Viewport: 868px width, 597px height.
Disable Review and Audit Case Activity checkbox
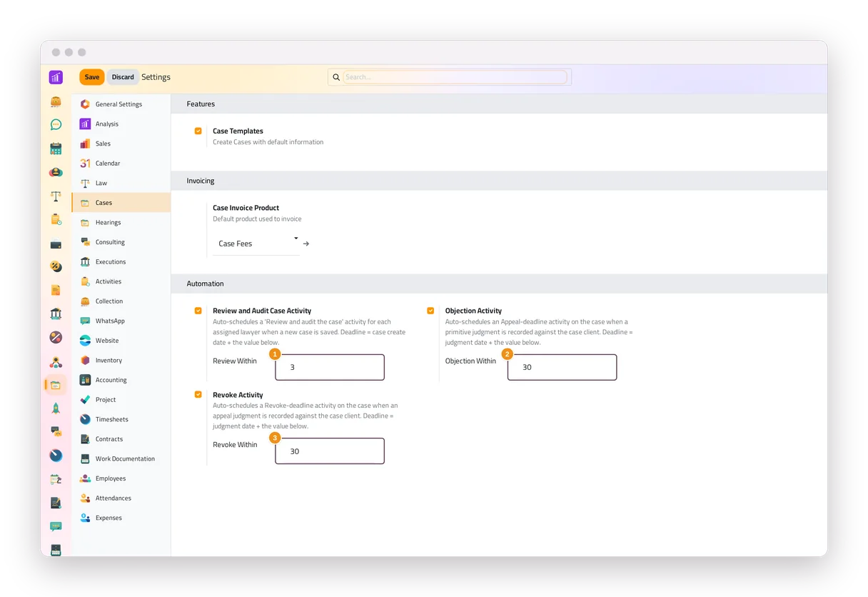coord(198,311)
